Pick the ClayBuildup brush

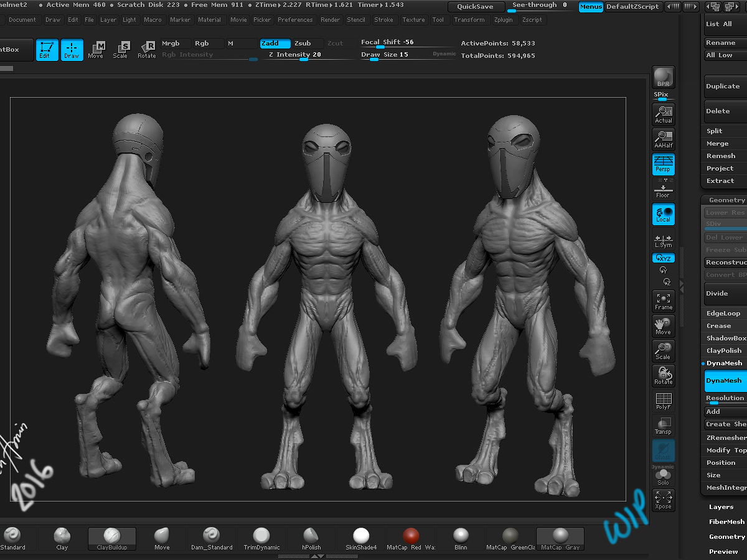112,539
